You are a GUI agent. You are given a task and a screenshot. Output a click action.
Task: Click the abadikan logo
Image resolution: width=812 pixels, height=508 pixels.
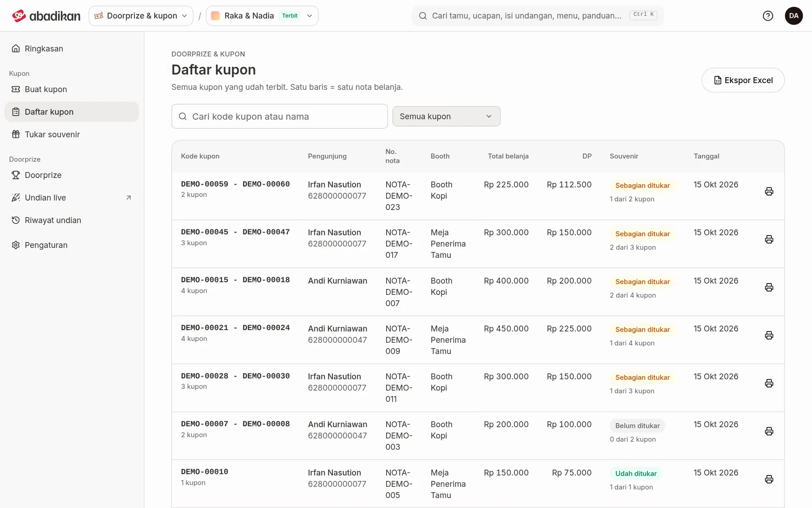(46, 16)
